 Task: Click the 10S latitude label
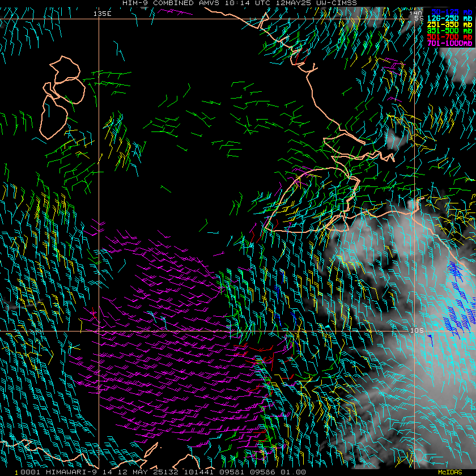pos(416,330)
